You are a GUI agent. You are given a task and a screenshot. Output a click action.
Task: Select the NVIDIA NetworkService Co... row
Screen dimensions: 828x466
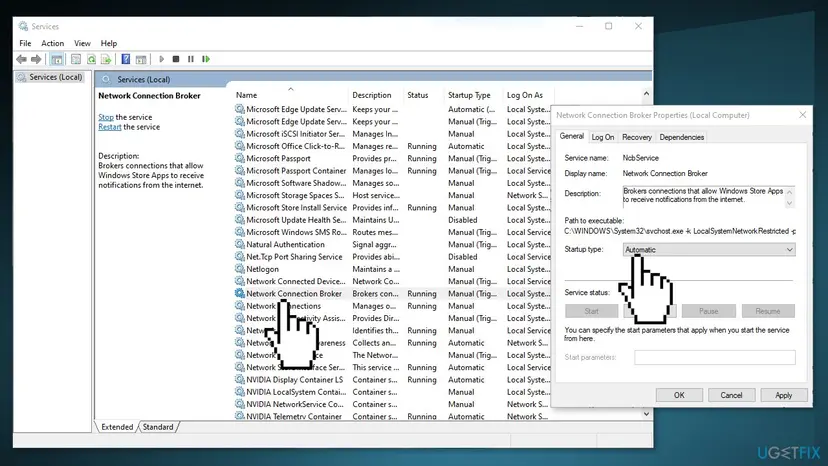(392, 404)
